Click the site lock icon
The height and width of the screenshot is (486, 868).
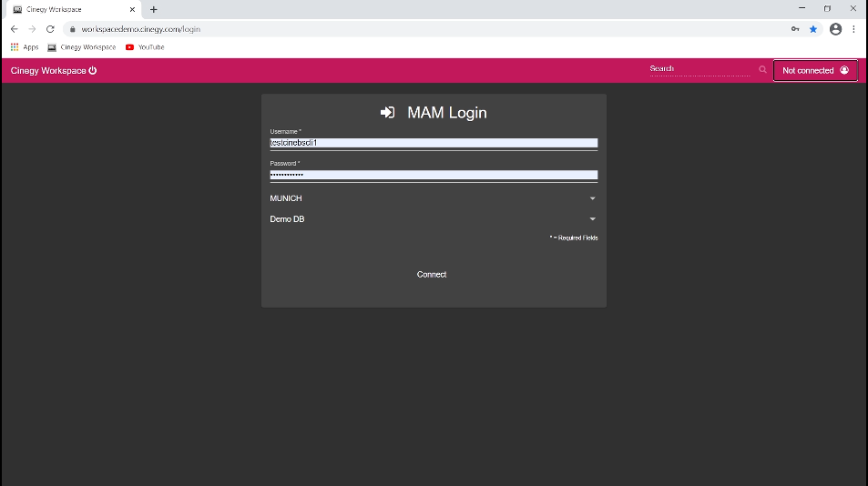[73, 29]
